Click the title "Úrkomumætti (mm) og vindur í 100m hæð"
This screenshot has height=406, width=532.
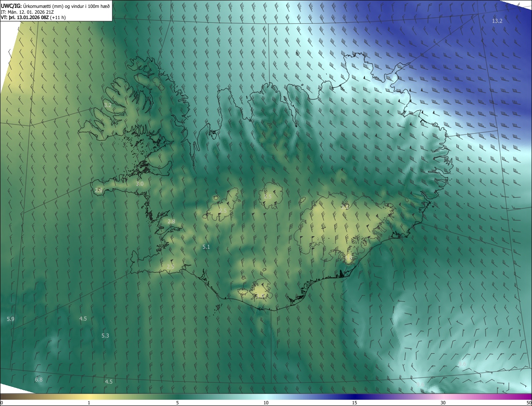66,6
